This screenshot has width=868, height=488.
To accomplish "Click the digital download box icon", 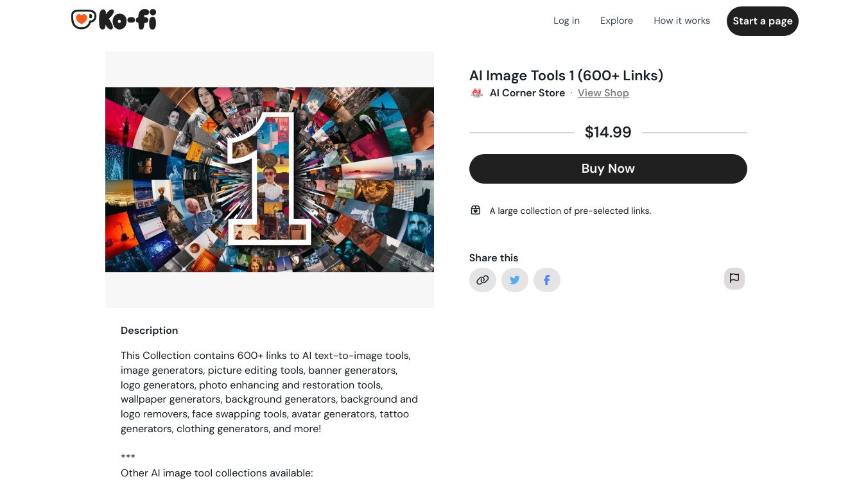I will [476, 210].
